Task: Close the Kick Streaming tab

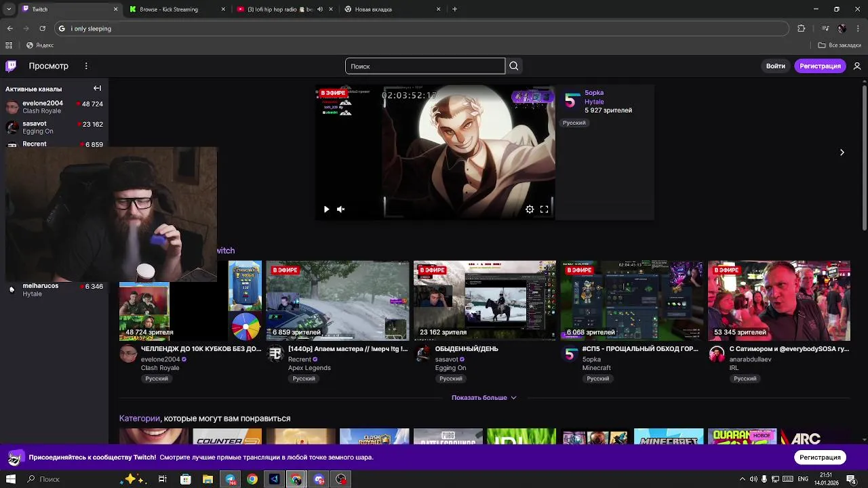Action: tap(223, 9)
